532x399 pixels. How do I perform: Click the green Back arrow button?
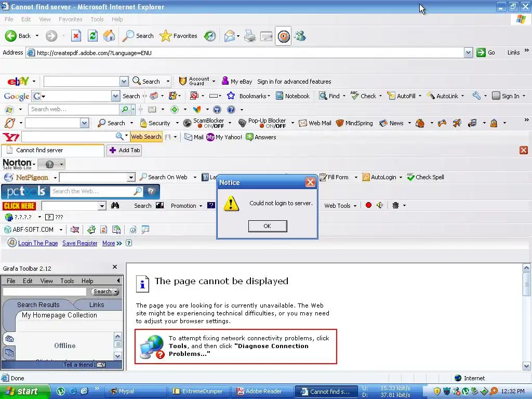pyautogui.click(x=11, y=36)
